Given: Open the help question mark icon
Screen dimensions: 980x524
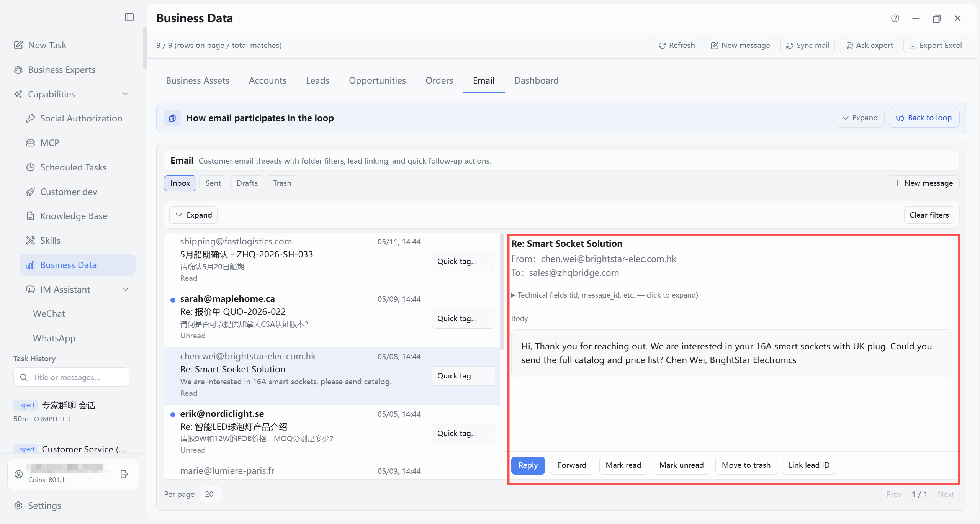Looking at the screenshot, I should pos(895,18).
